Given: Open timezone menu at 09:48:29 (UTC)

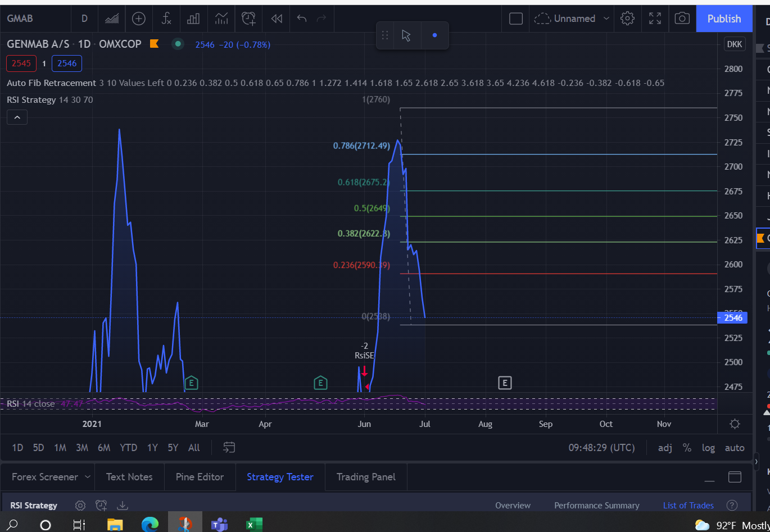Looking at the screenshot, I should [x=601, y=448].
